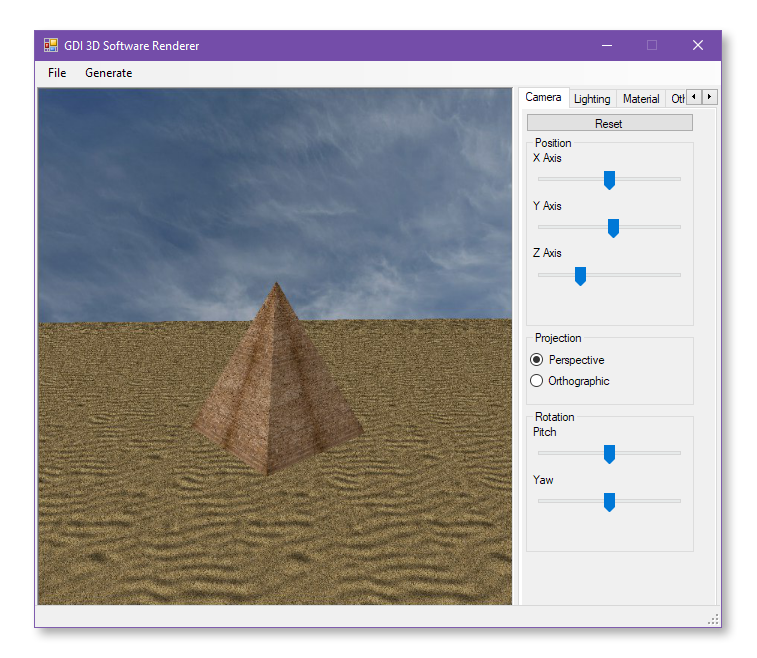The height and width of the screenshot is (658, 757).
Task: Click the Position group label
Action: (x=553, y=143)
